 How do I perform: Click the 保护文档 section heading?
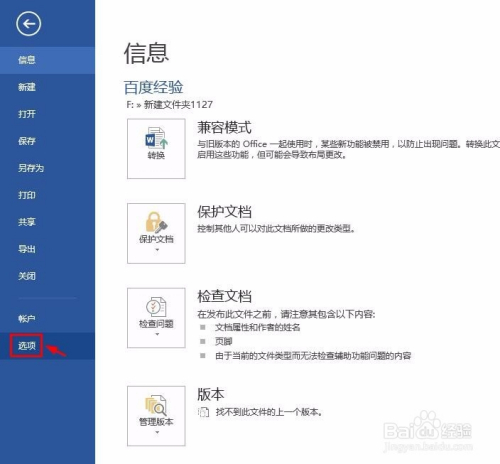click(224, 212)
